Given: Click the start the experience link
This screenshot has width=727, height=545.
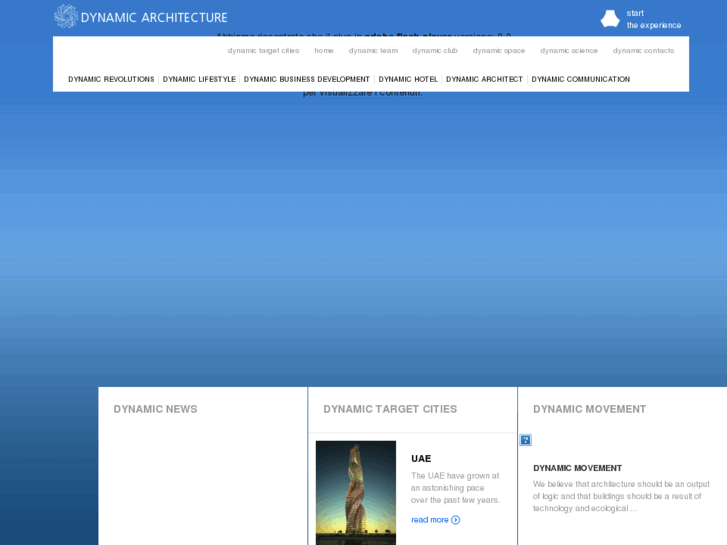Looking at the screenshot, I should point(654,19).
